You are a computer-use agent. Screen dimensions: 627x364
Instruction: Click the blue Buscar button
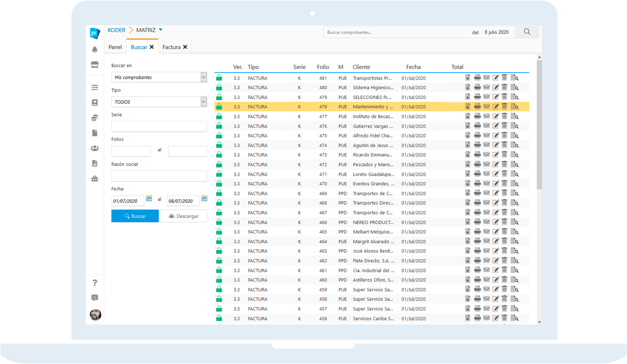tap(135, 216)
